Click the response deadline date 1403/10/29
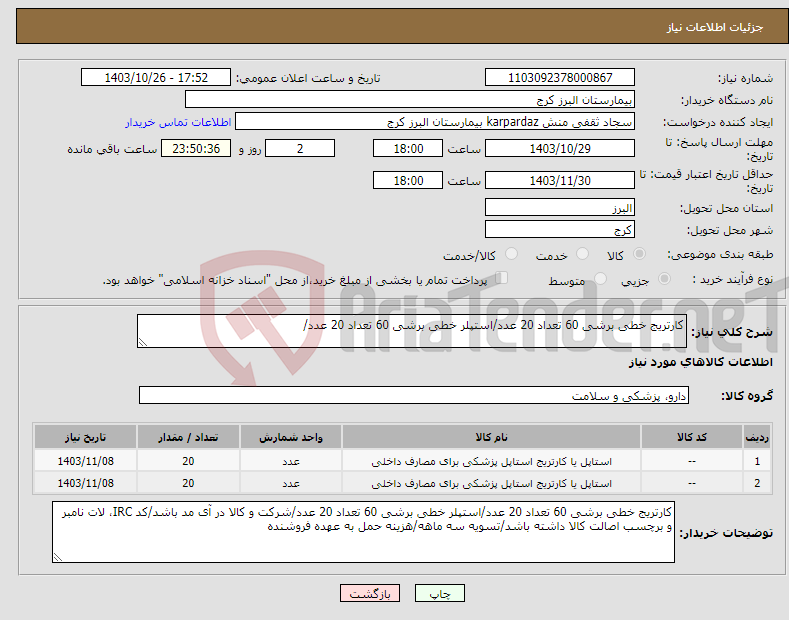The height and width of the screenshot is (620, 789). click(x=560, y=148)
